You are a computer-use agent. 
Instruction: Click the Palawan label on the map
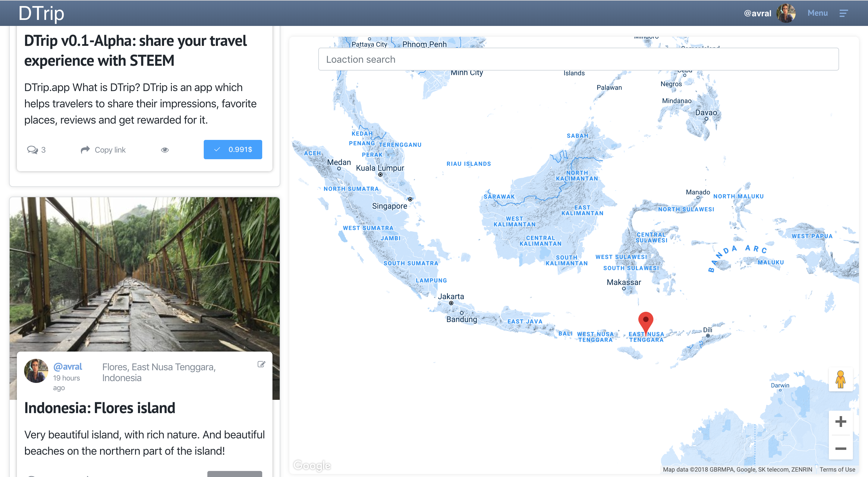pos(609,87)
